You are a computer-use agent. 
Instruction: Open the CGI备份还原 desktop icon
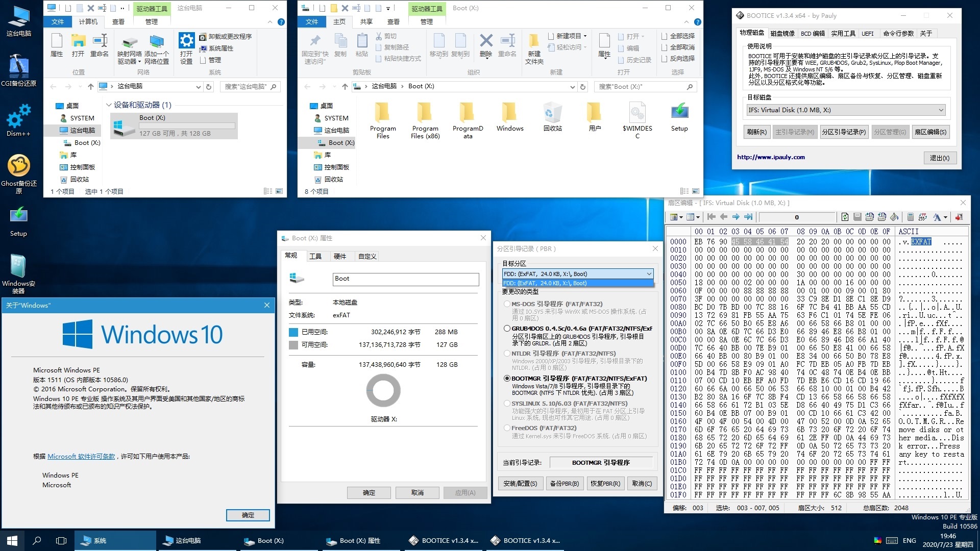(x=19, y=70)
